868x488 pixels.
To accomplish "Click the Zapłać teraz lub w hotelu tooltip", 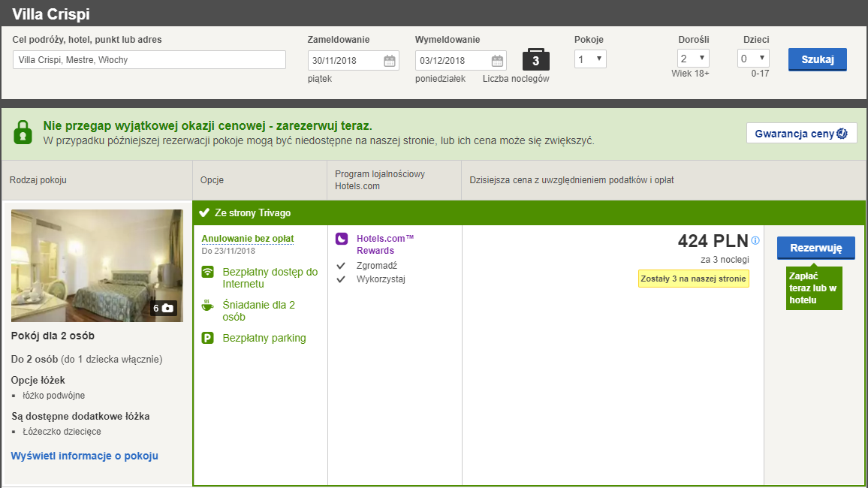I will point(814,288).
